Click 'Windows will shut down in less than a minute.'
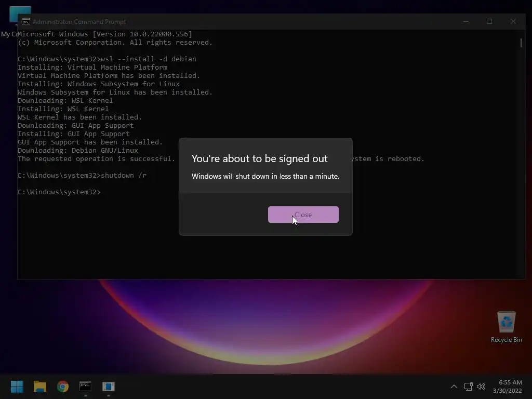This screenshot has width=532, height=399. click(x=265, y=176)
